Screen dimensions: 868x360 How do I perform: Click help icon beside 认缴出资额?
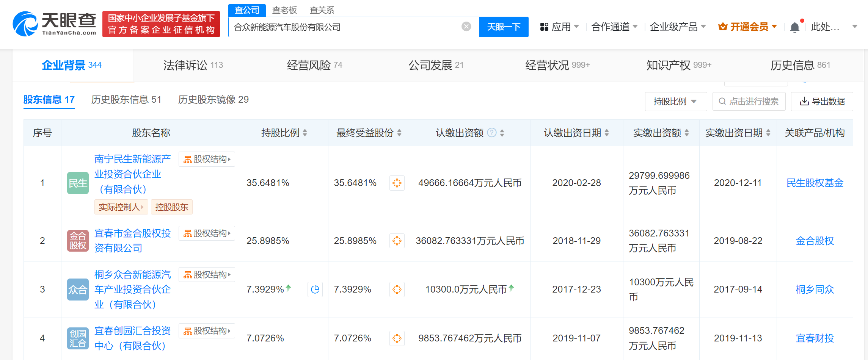pos(491,133)
